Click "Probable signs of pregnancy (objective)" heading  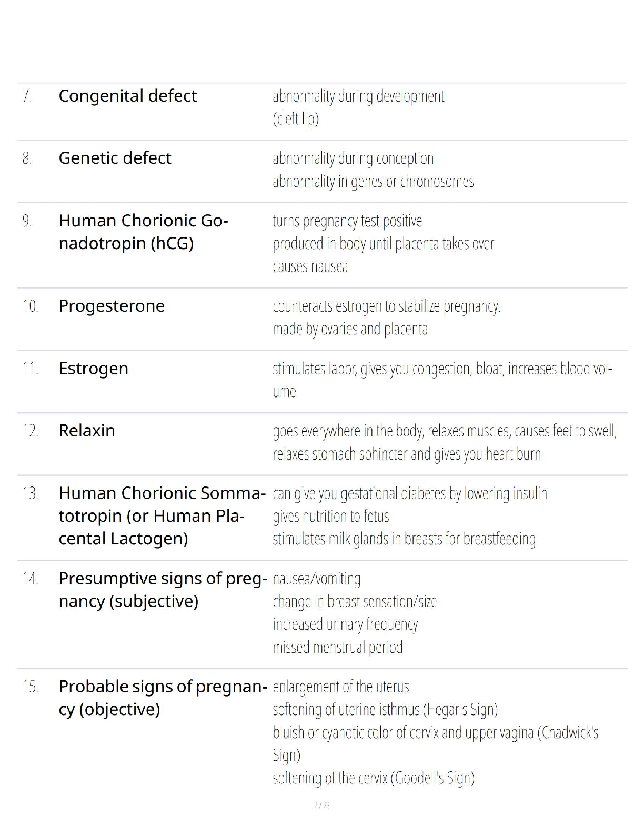[163, 698]
